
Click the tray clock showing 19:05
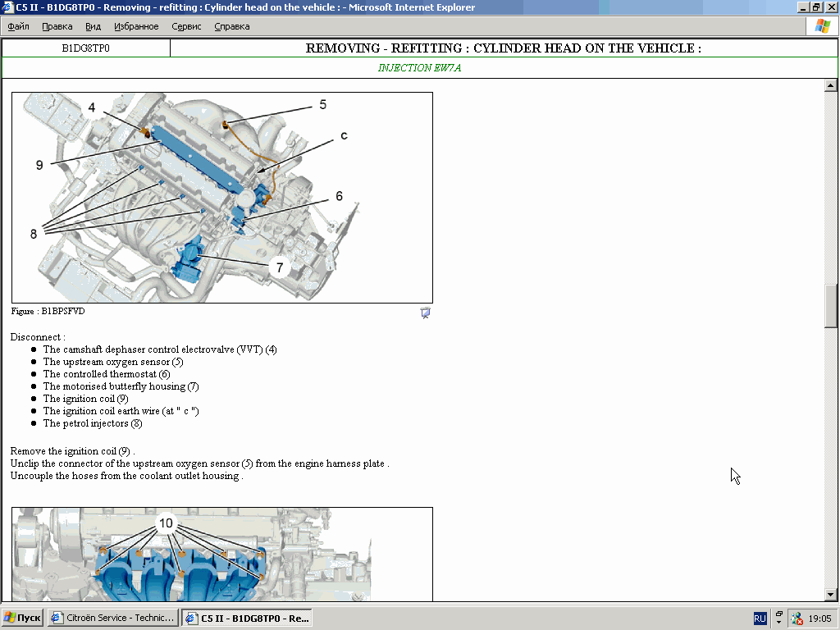819,619
